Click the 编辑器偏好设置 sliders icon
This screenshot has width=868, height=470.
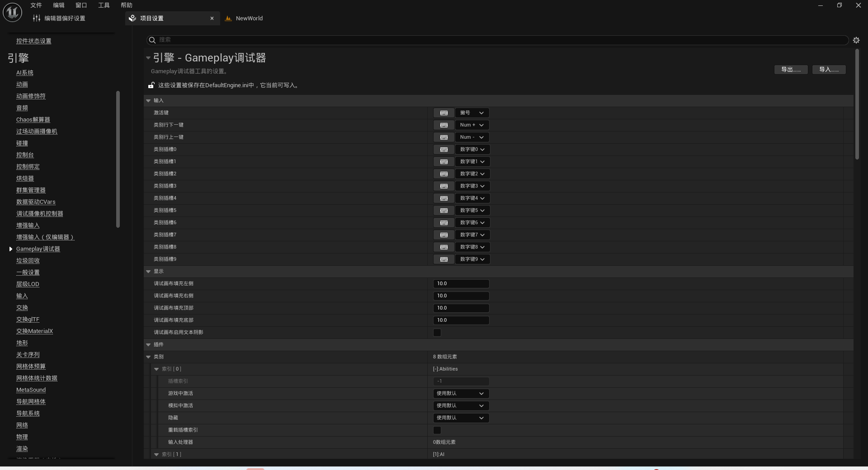(37, 18)
